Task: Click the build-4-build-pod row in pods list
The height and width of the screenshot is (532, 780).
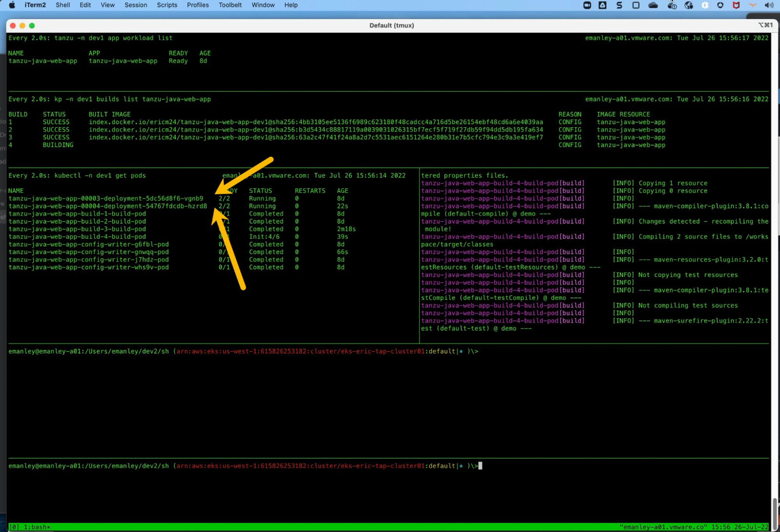Action: click(77, 237)
